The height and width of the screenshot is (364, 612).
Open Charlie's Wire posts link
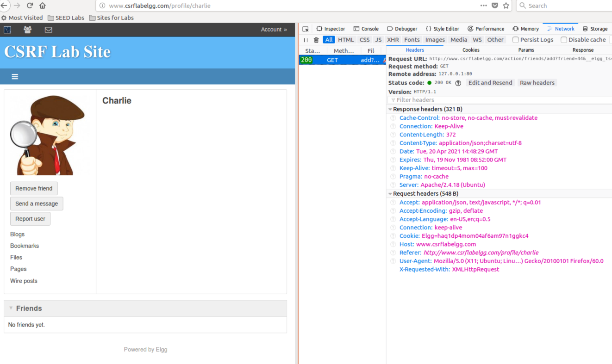(x=24, y=281)
